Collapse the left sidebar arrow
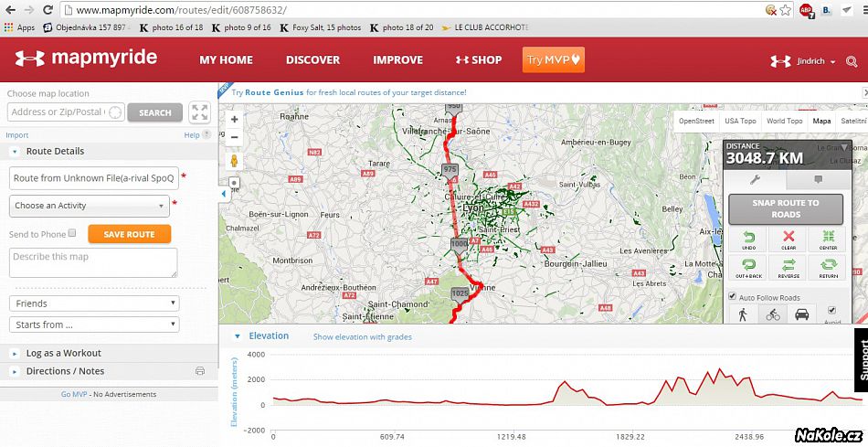 pyautogui.click(x=224, y=194)
